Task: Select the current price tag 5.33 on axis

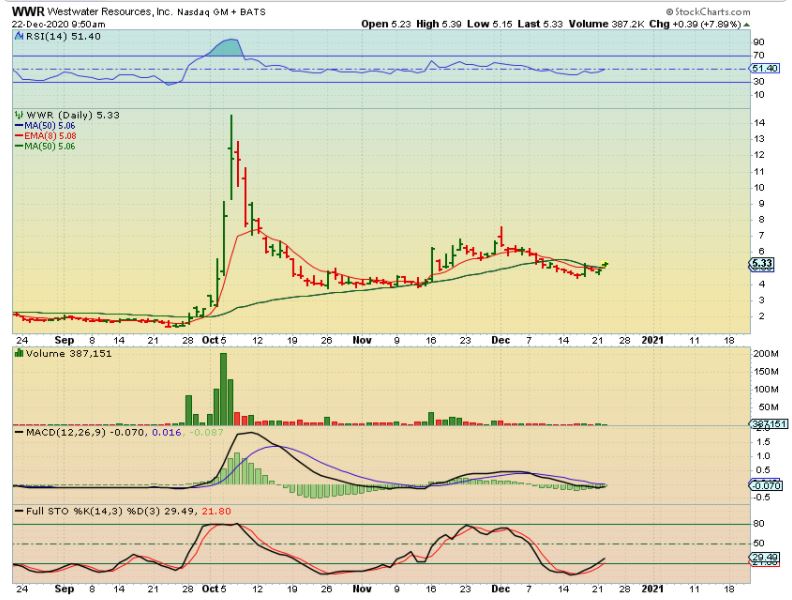Action: (762, 265)
